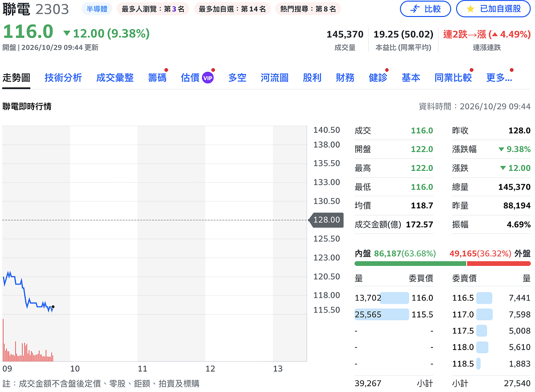Click the 本益比 19.25 (50.02) value
Screen dimensions: 535x392
point(403,34)
